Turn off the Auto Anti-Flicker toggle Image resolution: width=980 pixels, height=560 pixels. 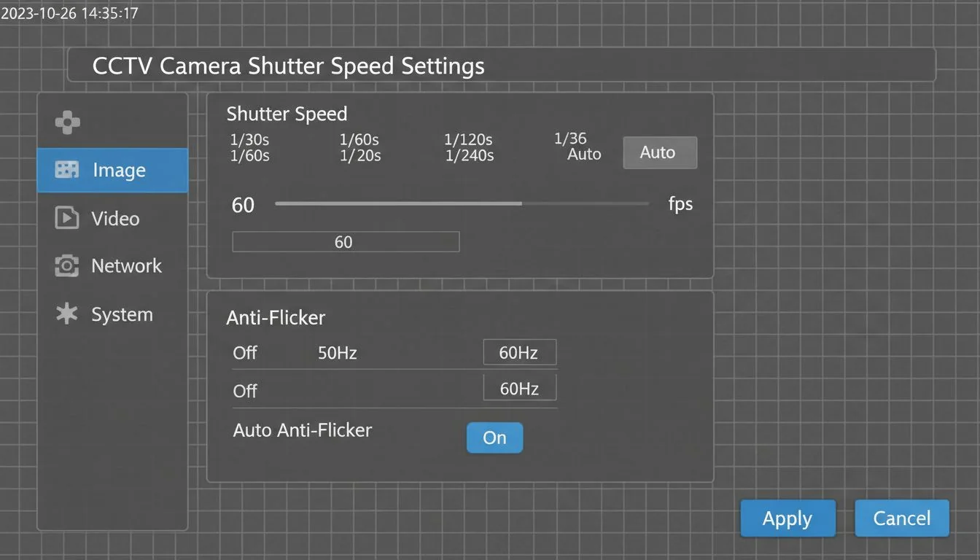tap(494, 437)
